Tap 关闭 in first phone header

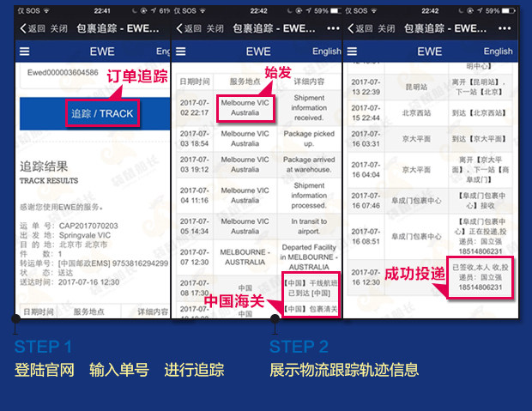58,28
